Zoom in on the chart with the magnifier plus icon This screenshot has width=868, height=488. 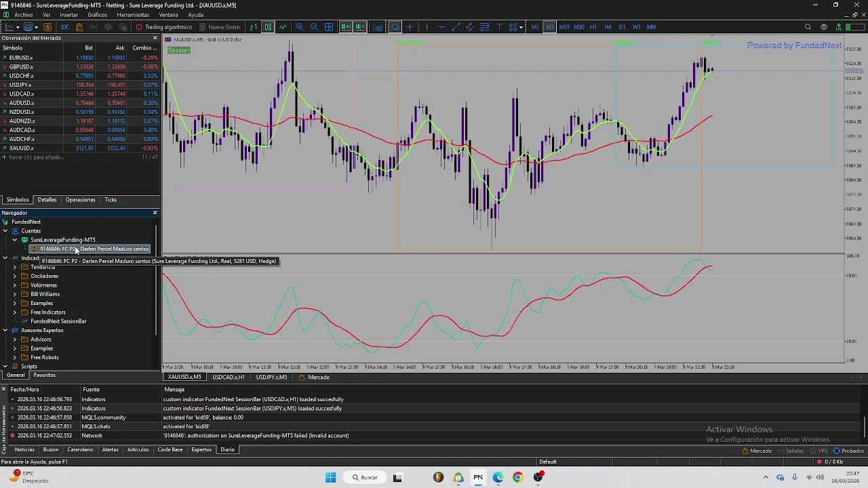click(299, 27)
